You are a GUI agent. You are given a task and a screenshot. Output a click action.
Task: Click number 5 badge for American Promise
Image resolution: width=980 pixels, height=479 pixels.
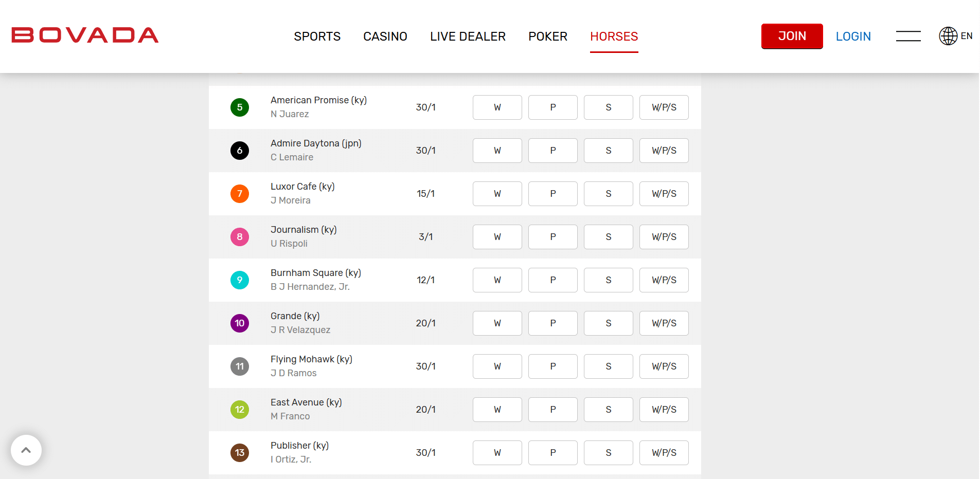240,107
